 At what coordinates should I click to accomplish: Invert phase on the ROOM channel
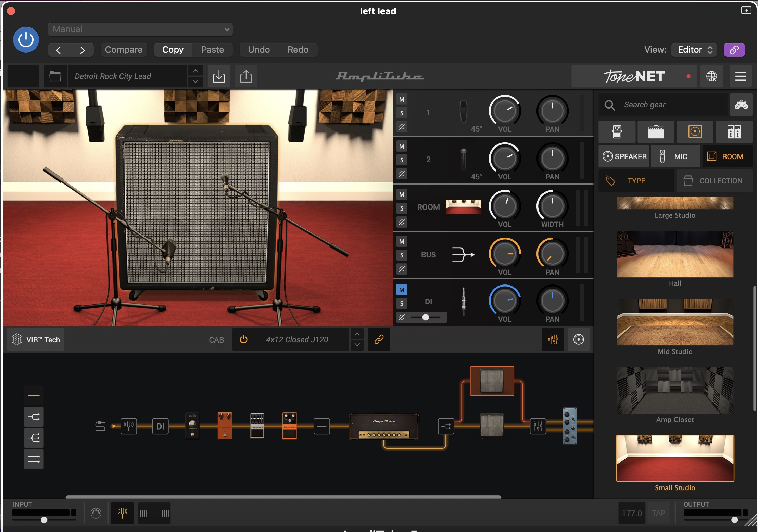(x=402, y=222)
